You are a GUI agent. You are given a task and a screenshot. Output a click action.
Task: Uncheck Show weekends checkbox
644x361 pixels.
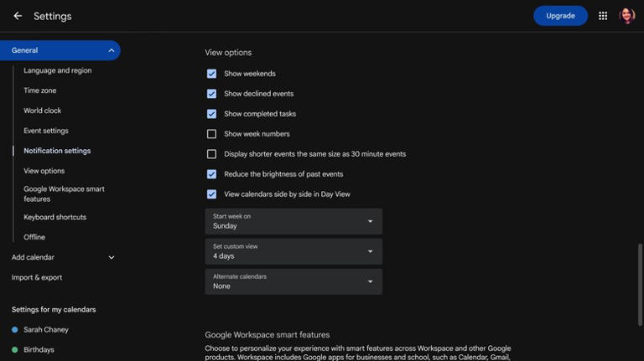point(211,74)
